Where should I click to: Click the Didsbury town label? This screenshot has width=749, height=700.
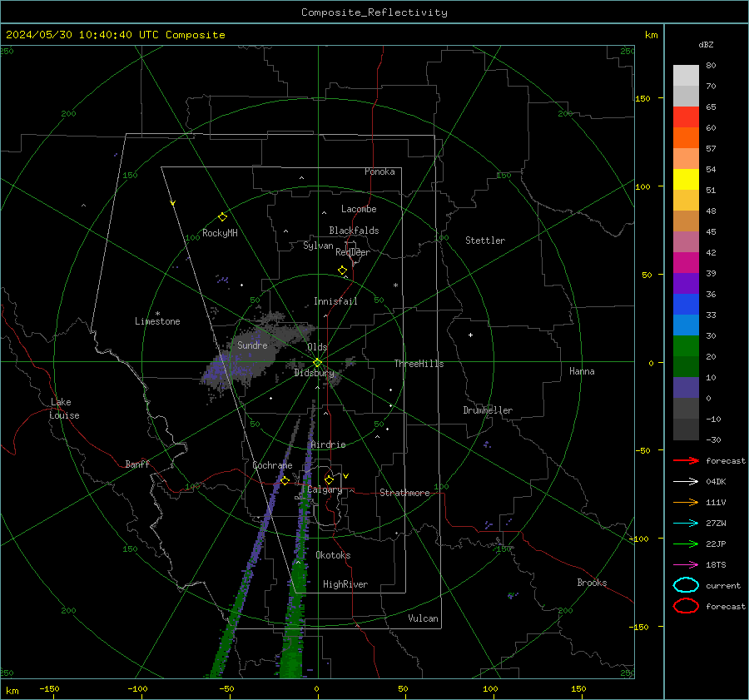[314, 373]
